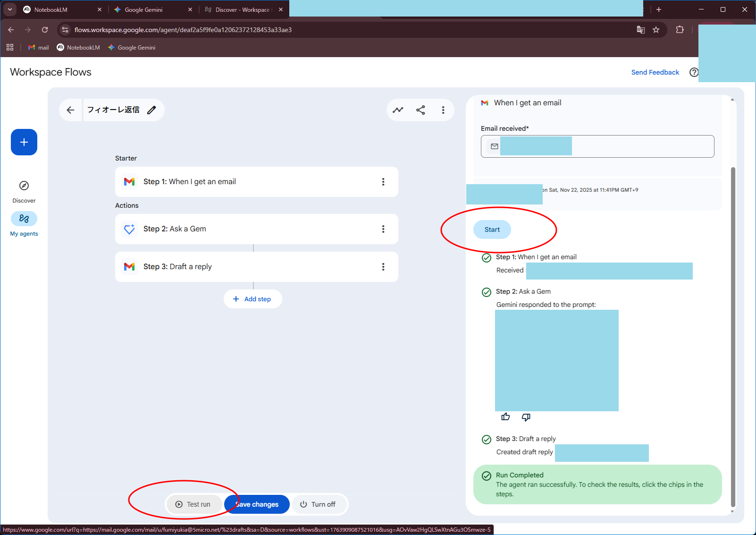Click the share icon for flow
This screenshot has width=756, height=535.
click(x=420, y=110)
